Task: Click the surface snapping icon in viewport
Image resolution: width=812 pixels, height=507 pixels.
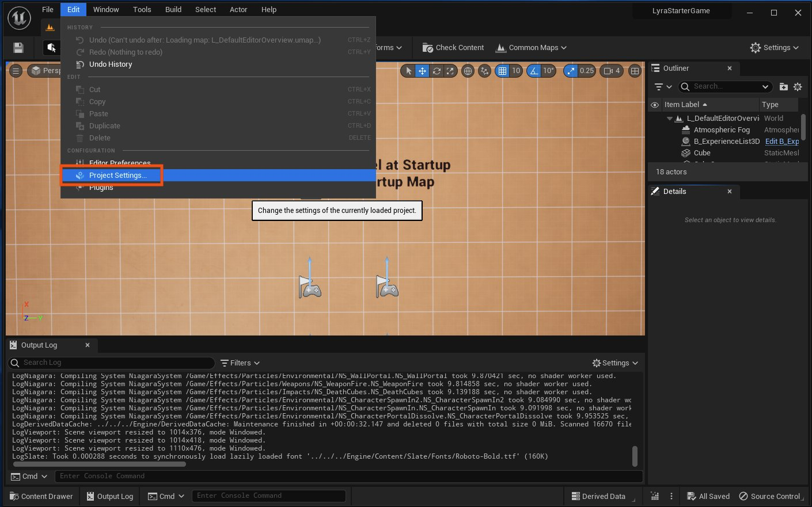Action: (485, 71)
